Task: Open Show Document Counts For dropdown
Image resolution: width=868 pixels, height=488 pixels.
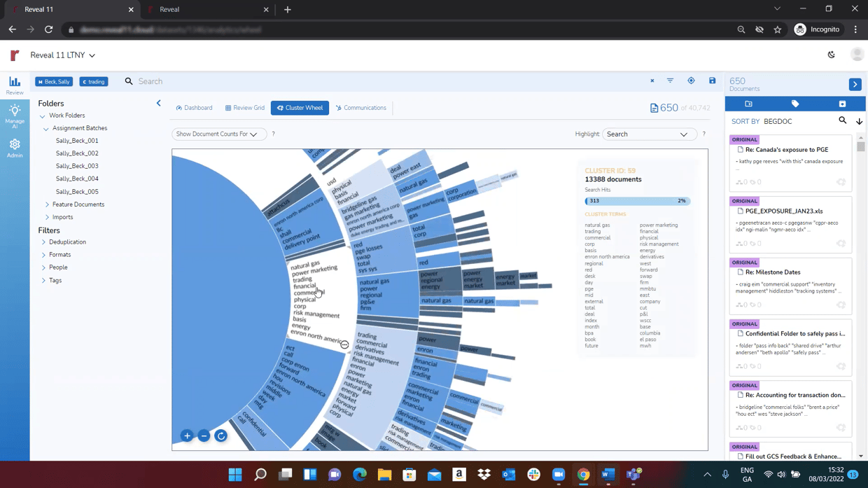Action: pos(219,134)
